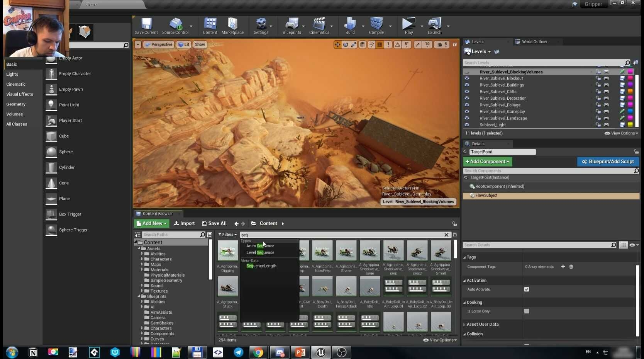Toggle the sources panel icon in Content Browser
Screen dimensions: 644x359
(137, 235)
